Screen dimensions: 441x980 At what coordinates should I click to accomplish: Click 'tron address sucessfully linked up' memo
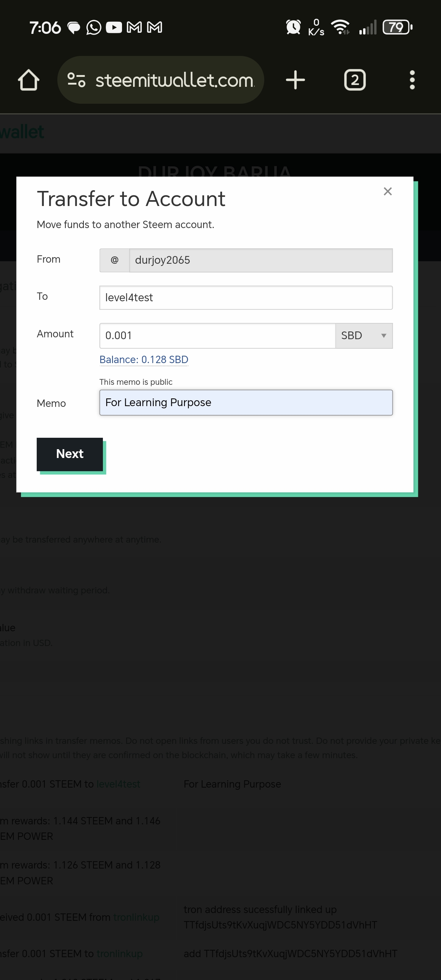260,910
